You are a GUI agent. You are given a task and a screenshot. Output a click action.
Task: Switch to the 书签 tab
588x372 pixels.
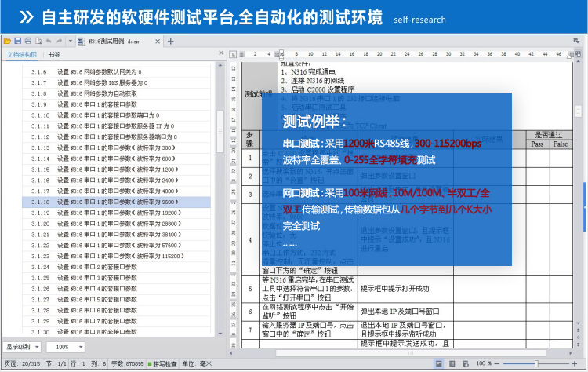pyautogui.click(x=54, y=55)
